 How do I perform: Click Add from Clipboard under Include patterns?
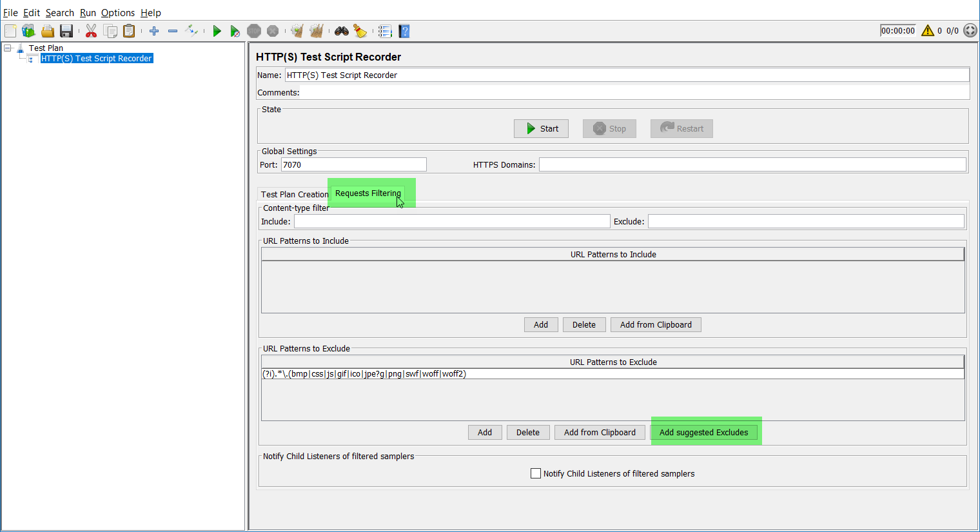[656, 324]
